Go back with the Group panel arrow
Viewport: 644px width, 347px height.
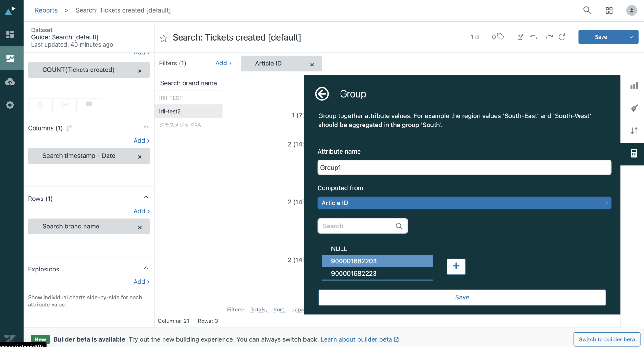tap(322, 94)
